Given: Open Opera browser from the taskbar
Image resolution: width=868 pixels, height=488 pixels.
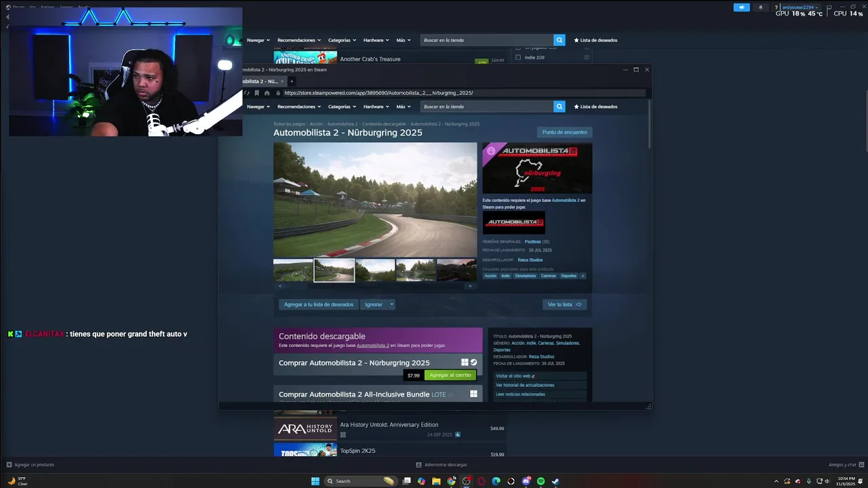Looking at the screenshot, I should pos(481,481).
